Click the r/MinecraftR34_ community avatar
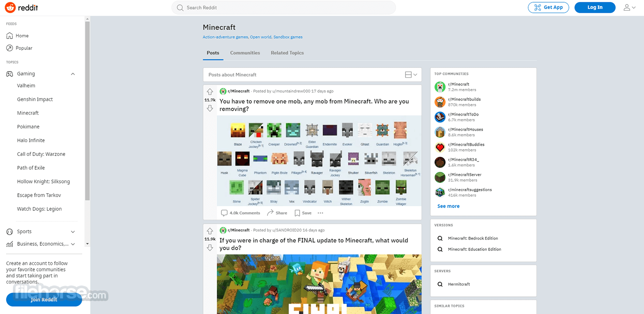 (440, 162)
